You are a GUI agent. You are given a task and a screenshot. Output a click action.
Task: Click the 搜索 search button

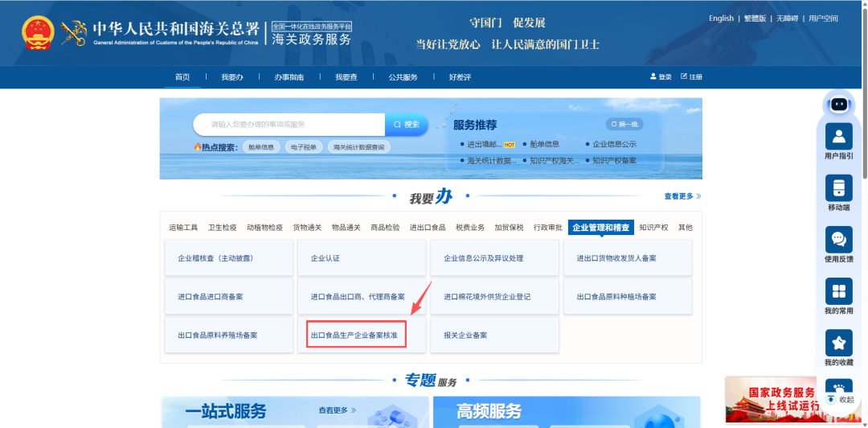(x=407, y=125)
